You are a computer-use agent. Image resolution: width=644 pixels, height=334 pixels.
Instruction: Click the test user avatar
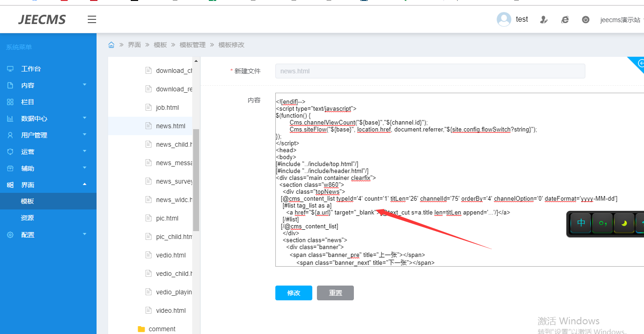pos(504,19)
